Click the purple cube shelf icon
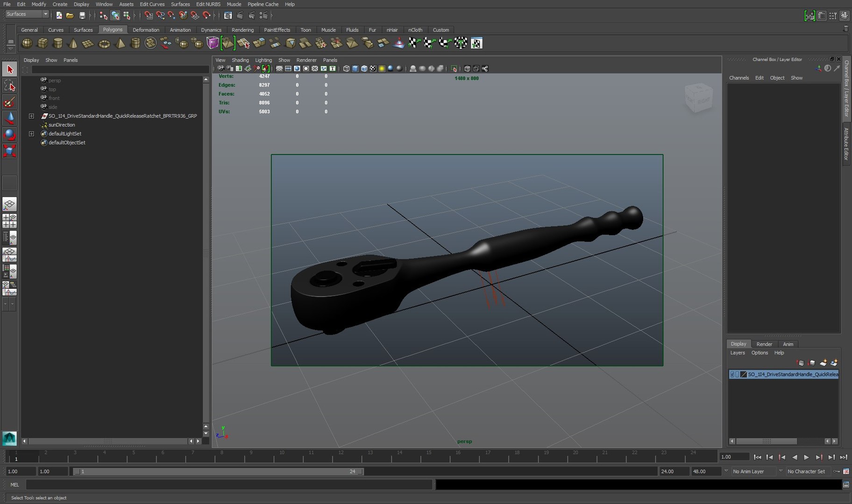The image size is (852, 504). coord(213,43)
